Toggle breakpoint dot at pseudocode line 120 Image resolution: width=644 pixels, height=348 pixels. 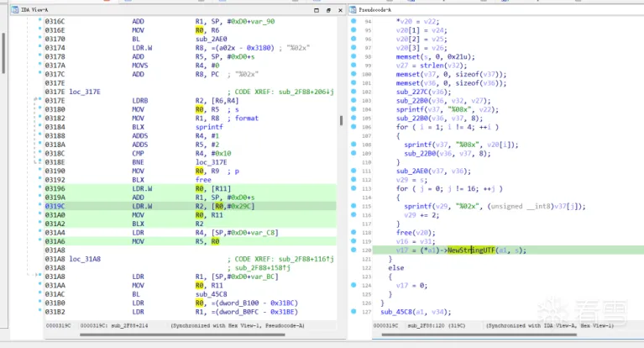point(353,250)
